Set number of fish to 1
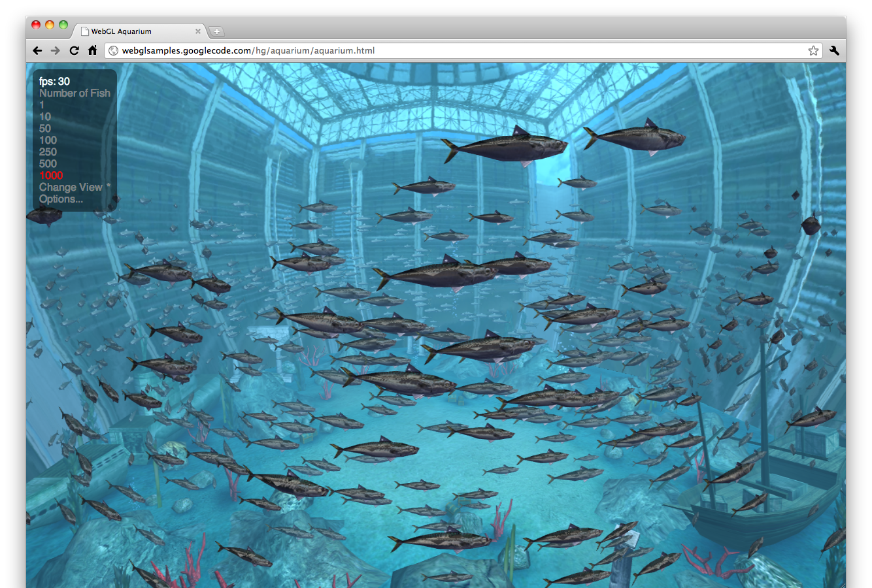The height and width of the screenshot is (588, 872). tap(42, 105)
